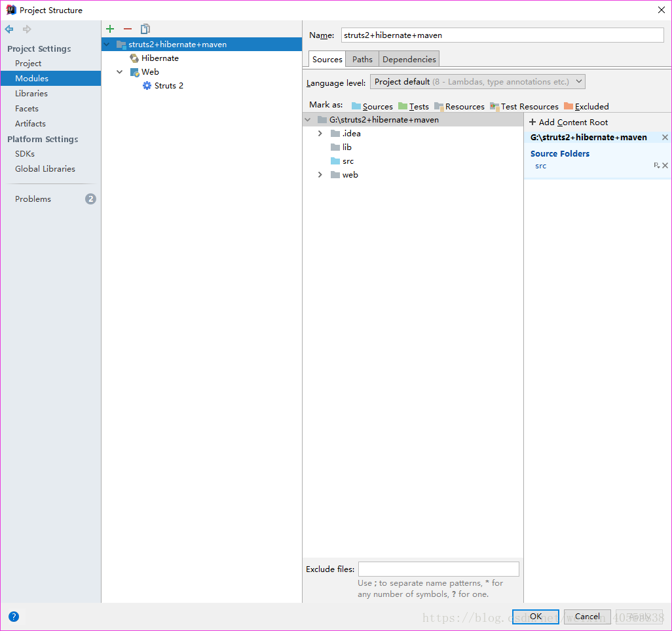Expand the .idea folder

pos(320,133)
